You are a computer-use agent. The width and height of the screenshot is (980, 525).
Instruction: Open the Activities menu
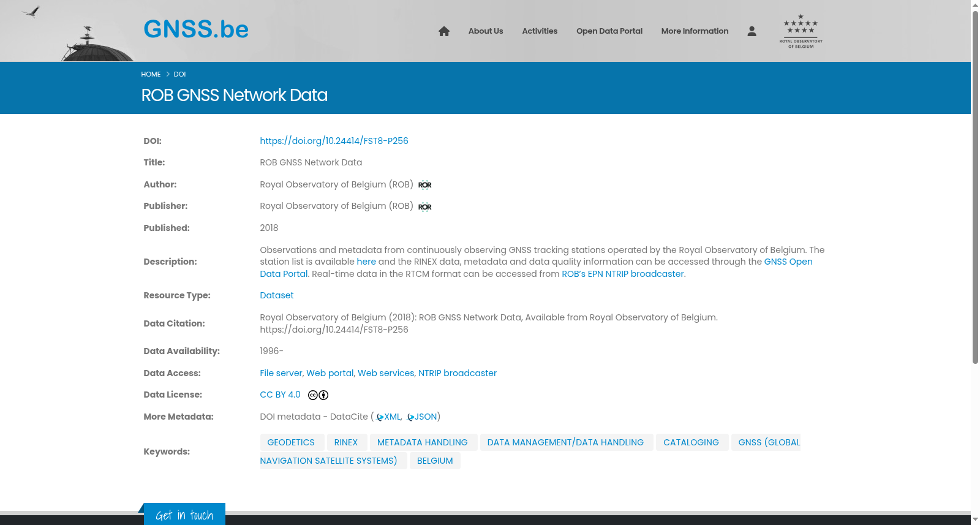(540, 31)
